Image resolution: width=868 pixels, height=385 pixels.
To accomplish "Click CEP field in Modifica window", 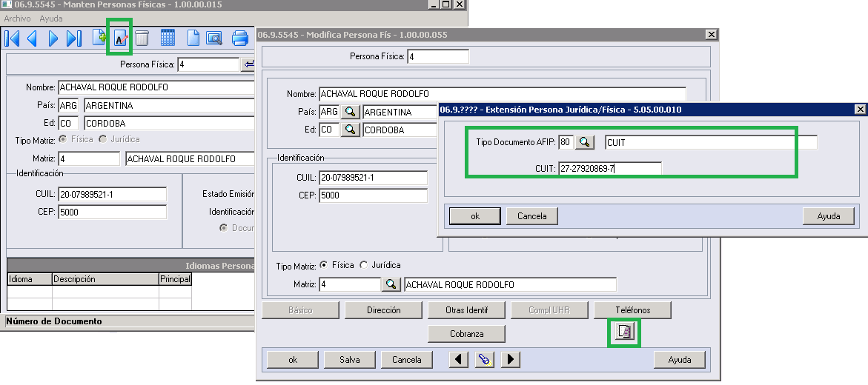I will click(x=373, y=195).
